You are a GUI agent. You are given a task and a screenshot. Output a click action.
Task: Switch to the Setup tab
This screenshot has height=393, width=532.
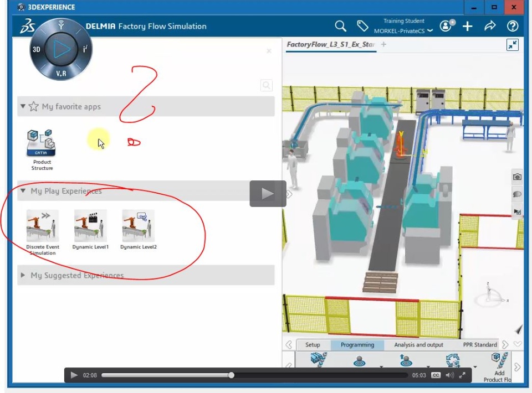313,344
